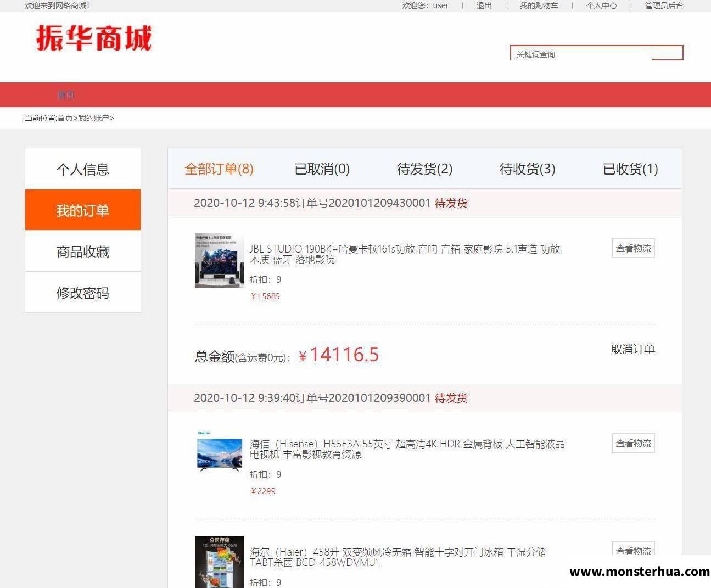Switch to 待发货(2) tab

point(425,169)
